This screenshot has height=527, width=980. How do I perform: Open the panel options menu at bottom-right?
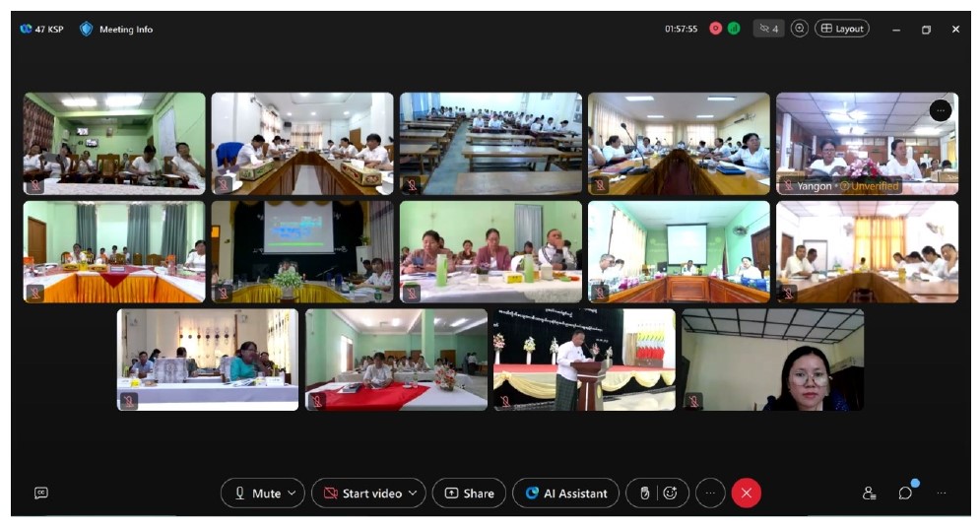coord(942,494)
